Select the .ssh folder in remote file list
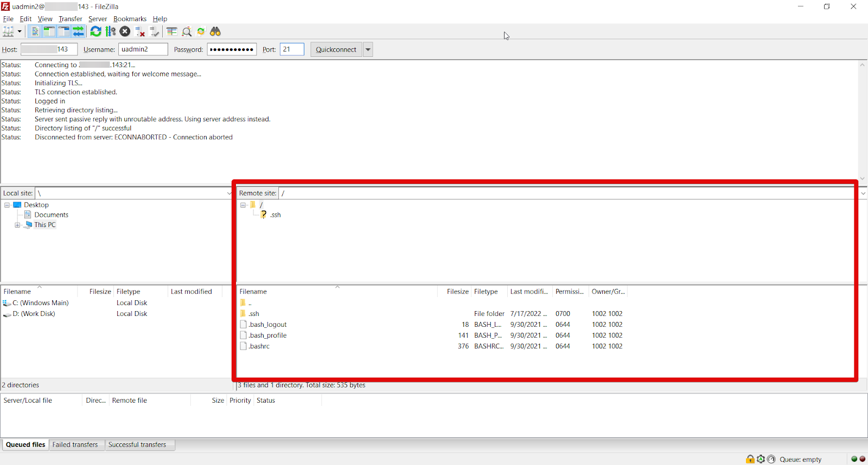This screenshot has height=465, width=868. point(254,314)
